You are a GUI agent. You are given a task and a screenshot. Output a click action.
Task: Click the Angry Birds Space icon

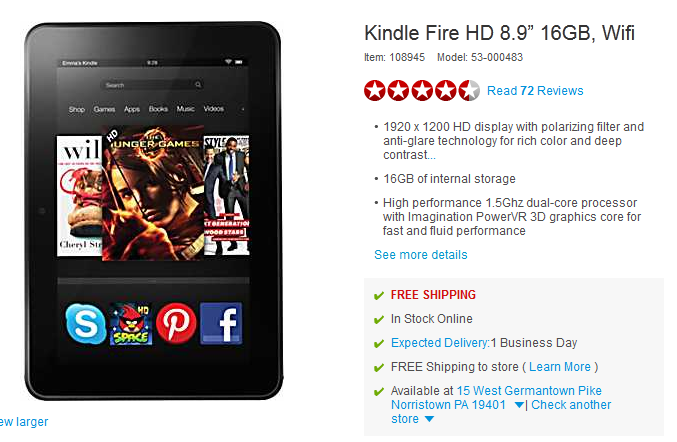[131, 324]
